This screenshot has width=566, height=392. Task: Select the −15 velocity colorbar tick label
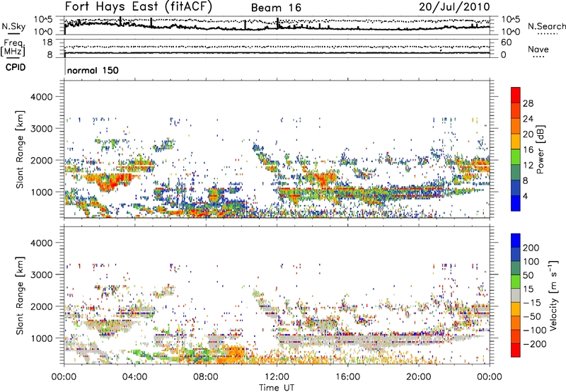[x=532, y=303]
